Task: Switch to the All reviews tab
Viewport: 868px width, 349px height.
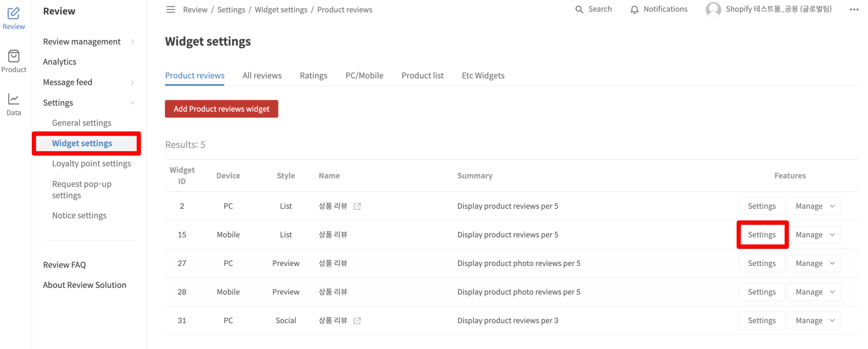Action: [x=262, y=75]
